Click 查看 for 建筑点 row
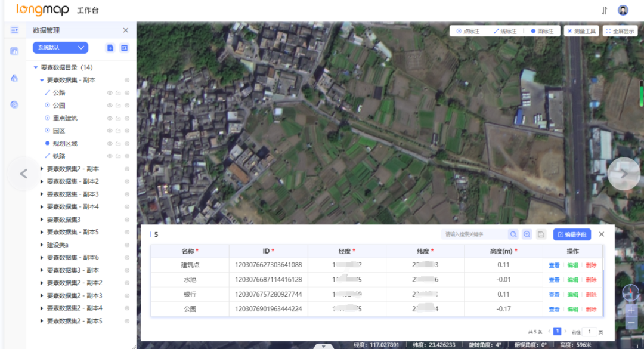Viewport: 644px width, 349px height. pyautogui.click(x=554, y=265)
